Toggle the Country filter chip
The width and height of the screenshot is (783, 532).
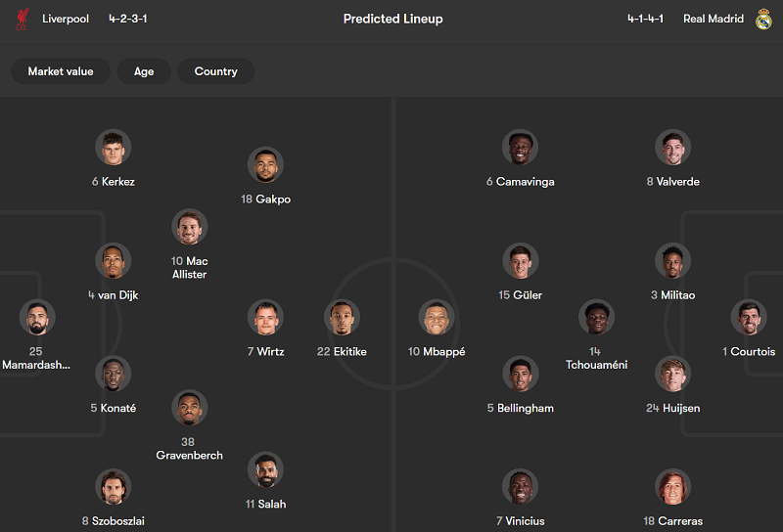[x=215, y=71]
